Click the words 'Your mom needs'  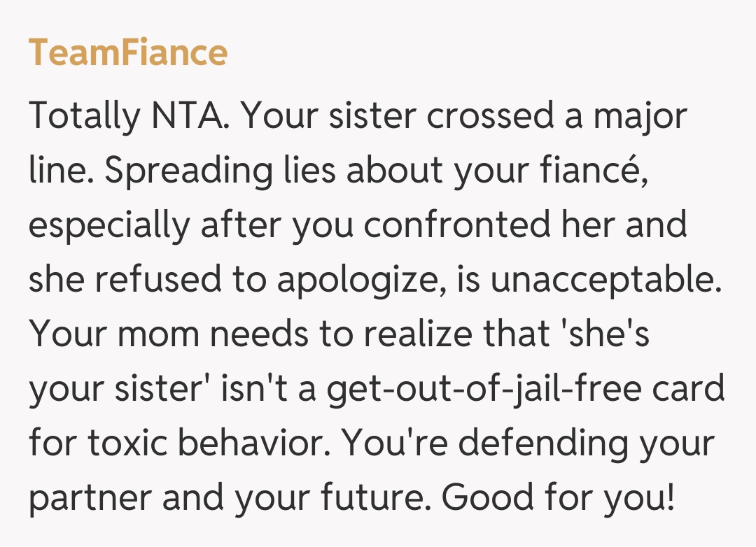(168, 335)
